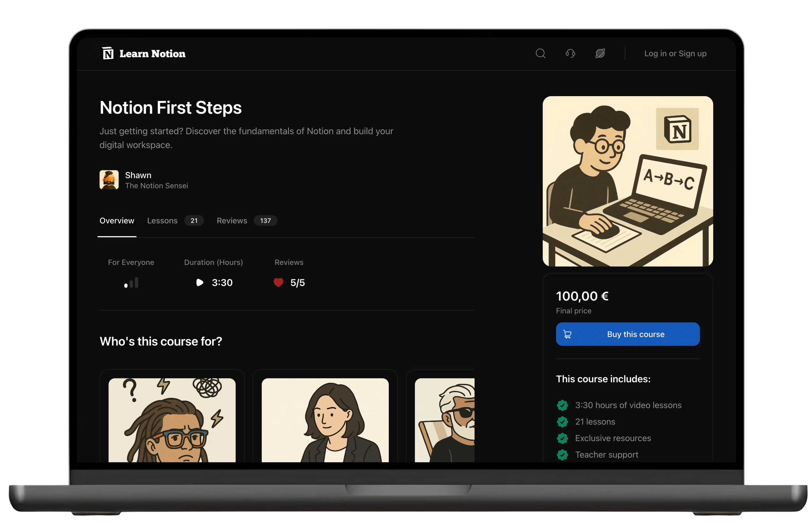Click Shawn's avatar picture
Image resolution: width=812 pixels, height=523 pixels.
click(x=109, y=180)
